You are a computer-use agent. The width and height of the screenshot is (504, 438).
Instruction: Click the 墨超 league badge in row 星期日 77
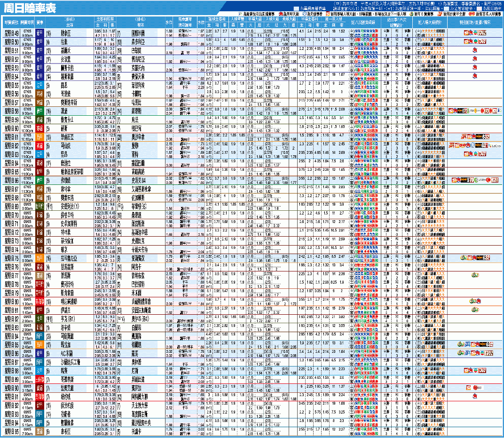pos(39,276)
